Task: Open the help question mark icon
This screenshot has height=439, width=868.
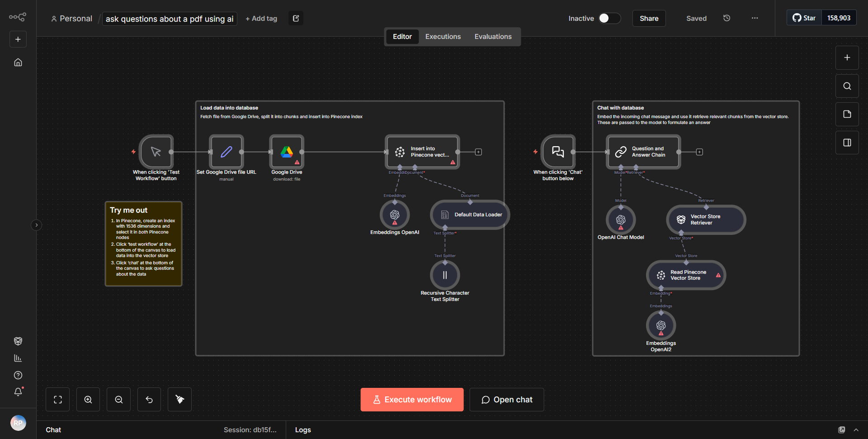Action: [x=18, y=375]
